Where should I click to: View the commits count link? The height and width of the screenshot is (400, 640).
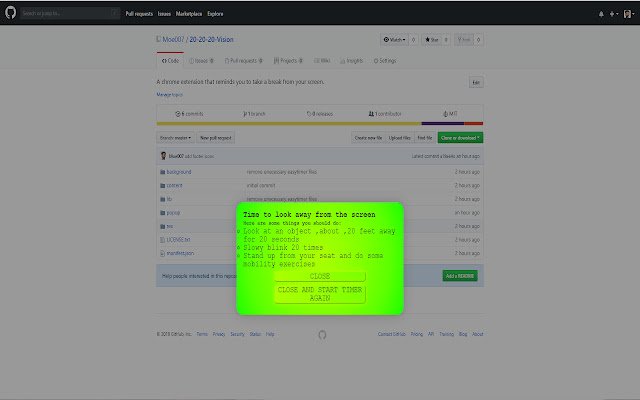(x=189, y=114)
